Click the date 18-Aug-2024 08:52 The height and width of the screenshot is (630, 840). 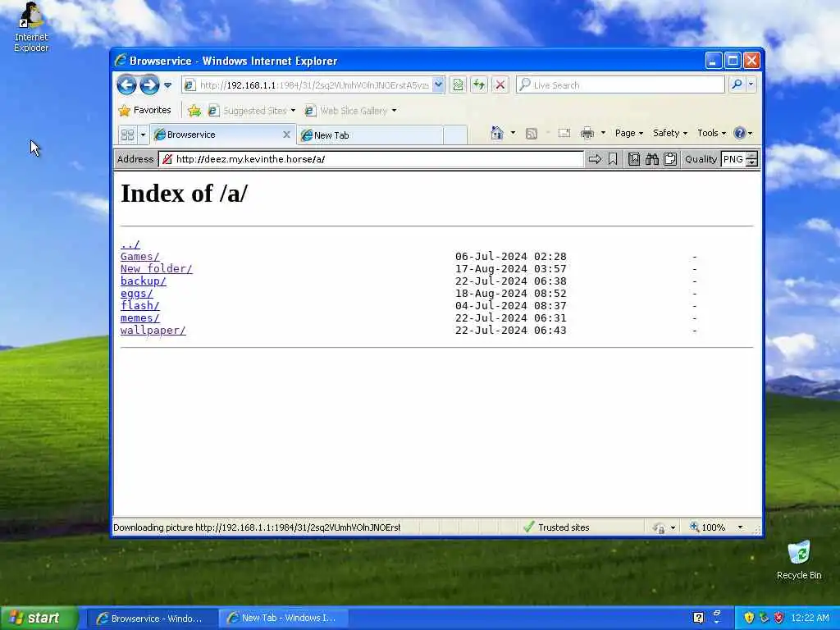[510, 294]
